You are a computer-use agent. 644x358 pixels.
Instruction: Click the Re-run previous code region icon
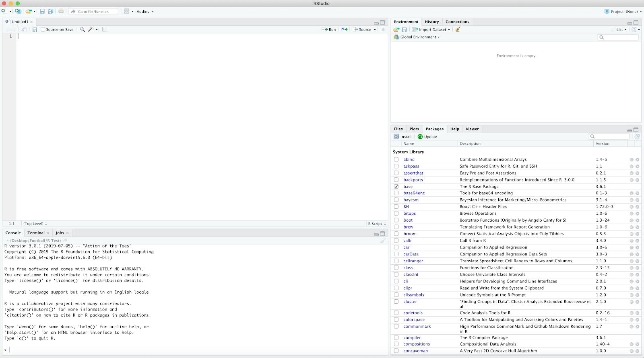pyautogui.click(x=345, y=29)
